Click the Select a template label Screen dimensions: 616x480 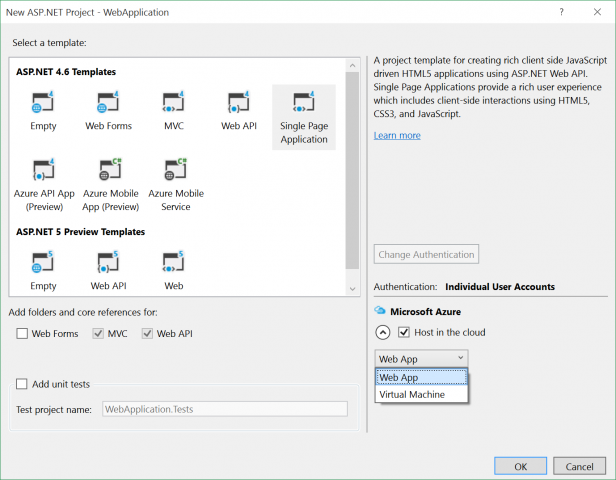(49, 43)
